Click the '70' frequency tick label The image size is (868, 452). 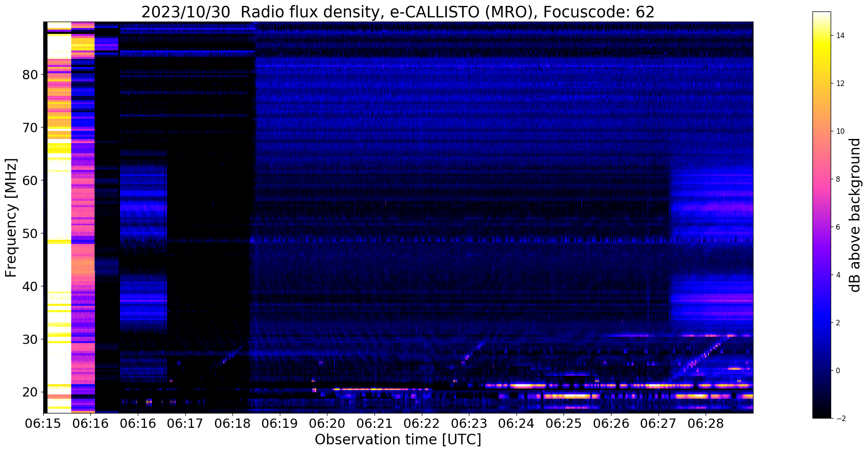click(x=30, y=128)
